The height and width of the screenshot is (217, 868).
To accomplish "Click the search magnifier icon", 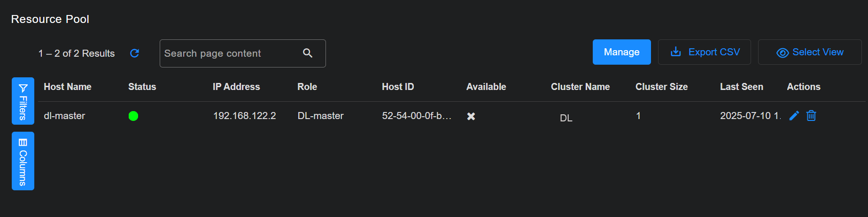I will point(308,53).
